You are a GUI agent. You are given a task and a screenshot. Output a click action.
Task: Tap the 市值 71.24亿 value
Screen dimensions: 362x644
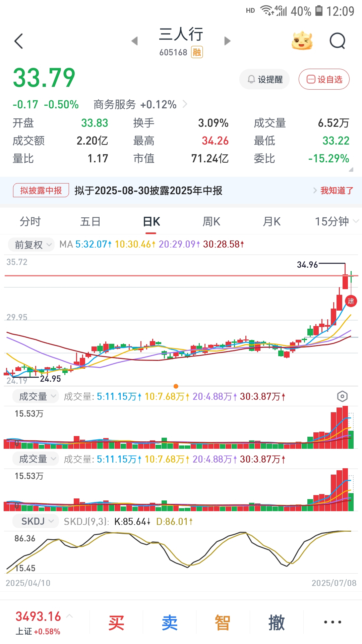coord(210,158)
